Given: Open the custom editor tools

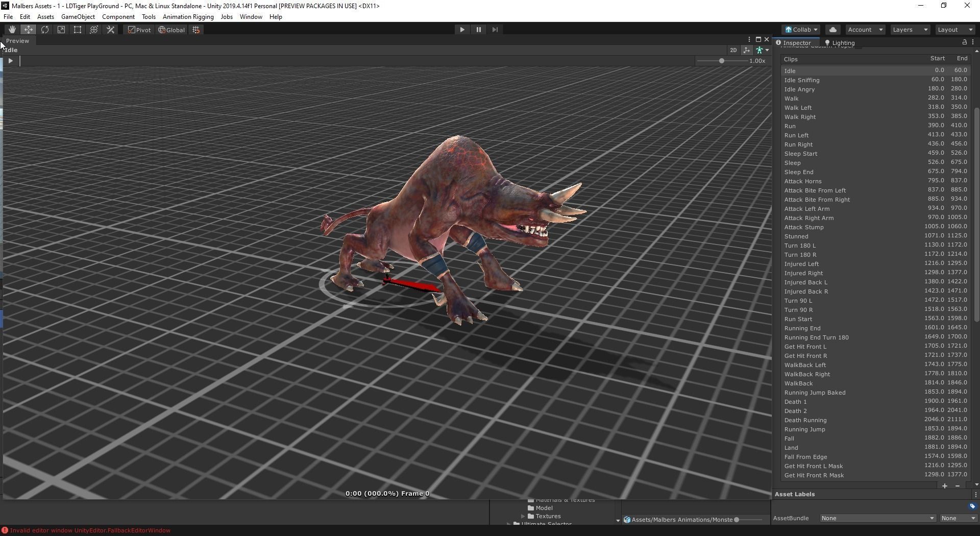Looking at the screenshot, I should point(110,30).
